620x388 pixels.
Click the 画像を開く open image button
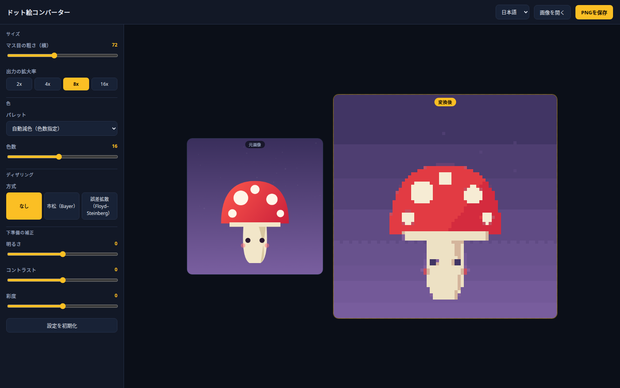tap(552, 12)
